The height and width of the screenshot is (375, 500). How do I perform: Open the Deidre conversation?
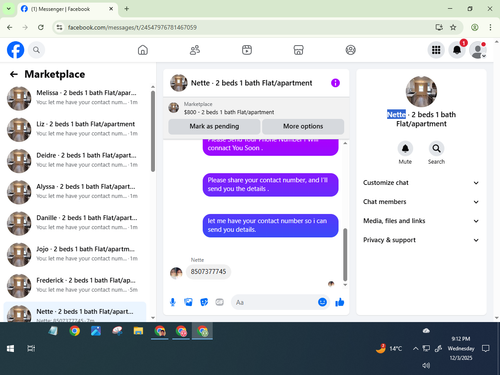[75, 161]
